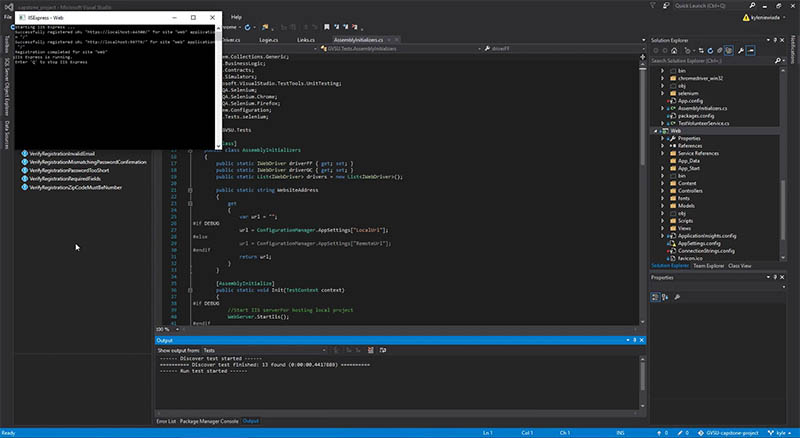Image resolution: width=800 pixels, height=438 pixels.
Task: Open the kyle account menu with warning icon
Action: tap(763, 17)
